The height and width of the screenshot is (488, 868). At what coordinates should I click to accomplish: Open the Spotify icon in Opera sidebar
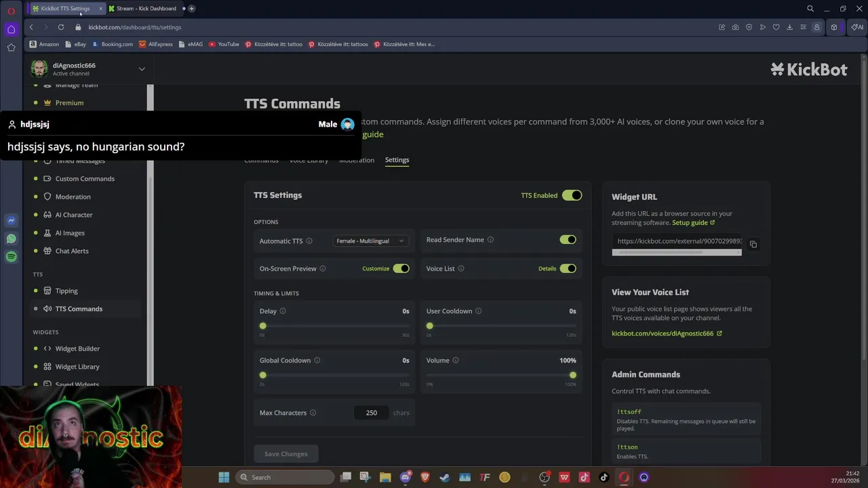tap(11, 257)
